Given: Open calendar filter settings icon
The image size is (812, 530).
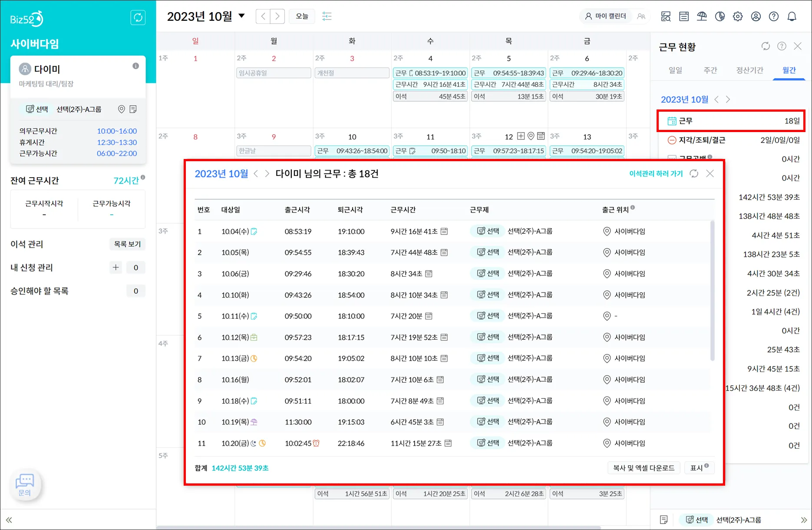Looking at the screenshot, I should tap(327, 16).
